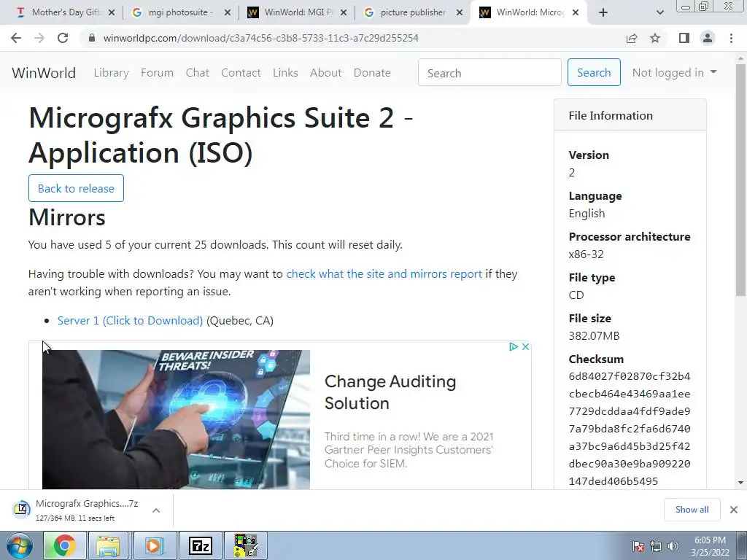Open Windows Explorer from the taskbar
Viewport: 747px width, 560px height.
pyautogui.click(x=109, y=545)
